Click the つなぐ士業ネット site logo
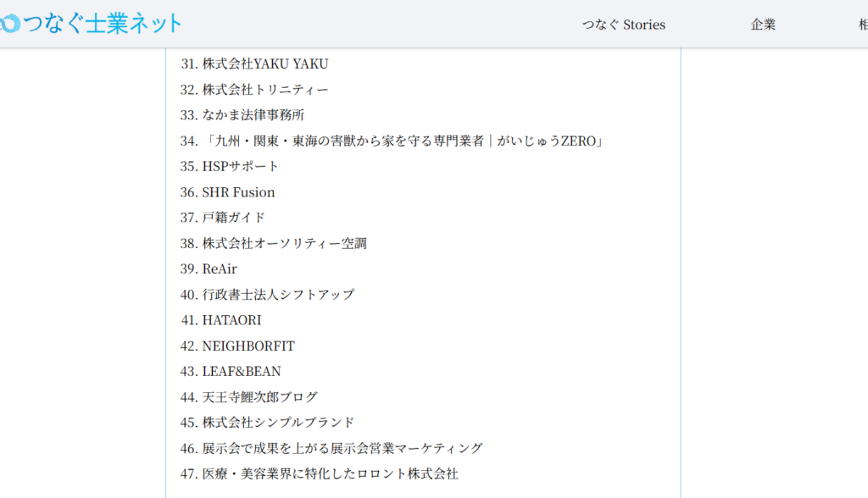 (92, 24)
